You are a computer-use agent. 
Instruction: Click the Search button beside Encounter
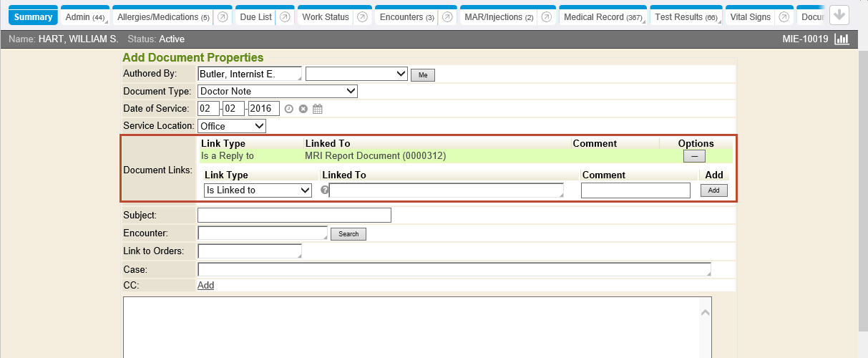(x=348, y=234)
